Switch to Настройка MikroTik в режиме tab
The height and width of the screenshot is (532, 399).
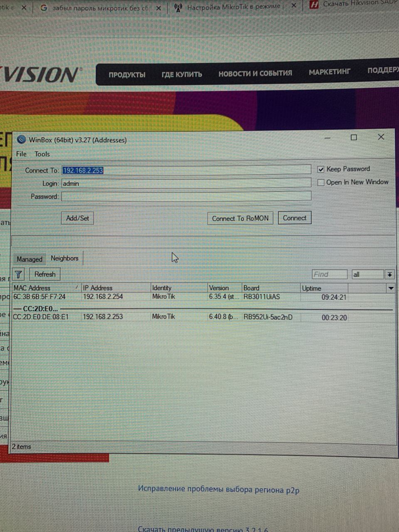[x=235, y=7]
